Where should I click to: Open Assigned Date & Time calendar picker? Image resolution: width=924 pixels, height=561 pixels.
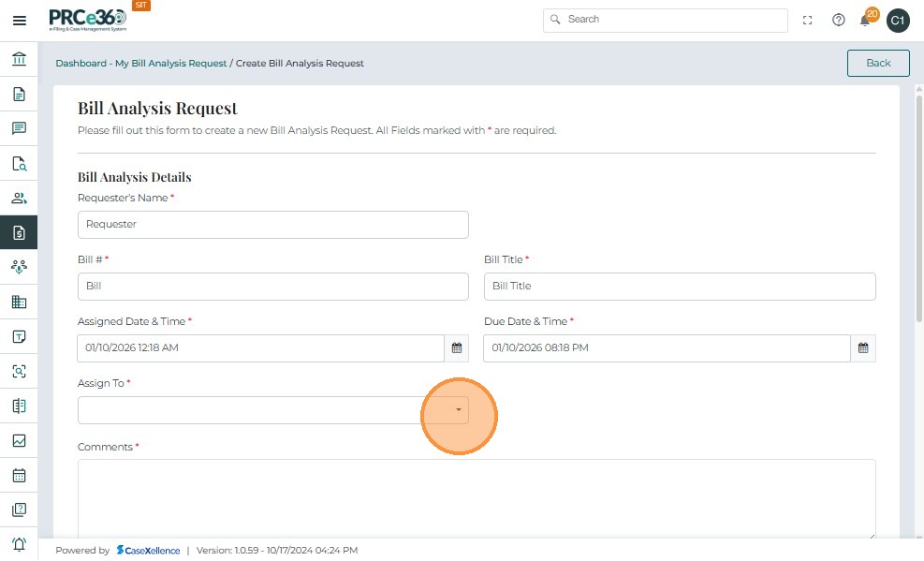pos(457,348)
